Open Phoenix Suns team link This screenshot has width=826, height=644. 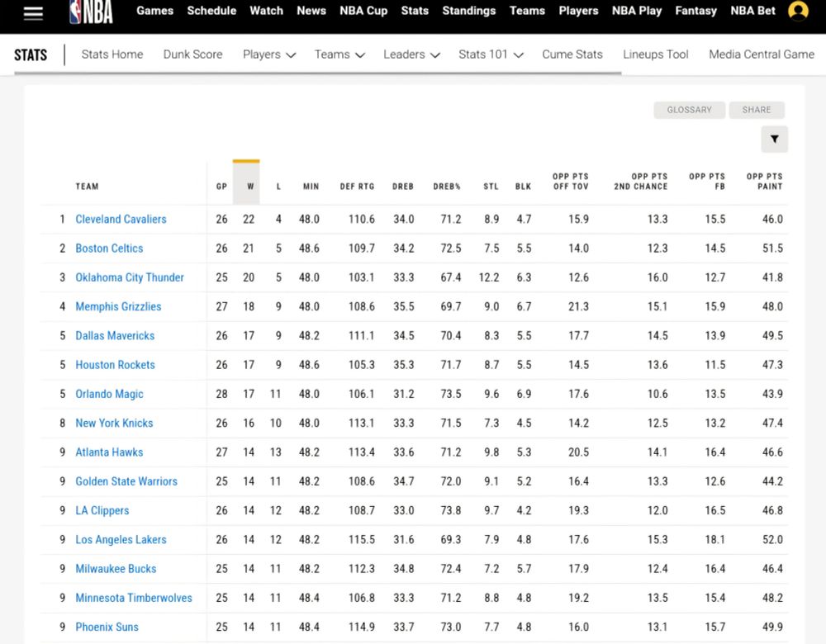(x=107, y=627)
